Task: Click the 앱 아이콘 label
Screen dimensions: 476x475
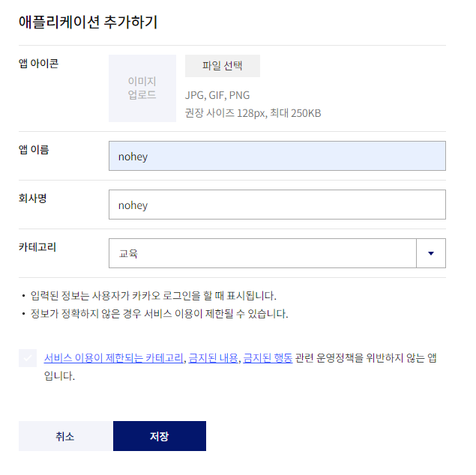Action: (x=38, y=64)
